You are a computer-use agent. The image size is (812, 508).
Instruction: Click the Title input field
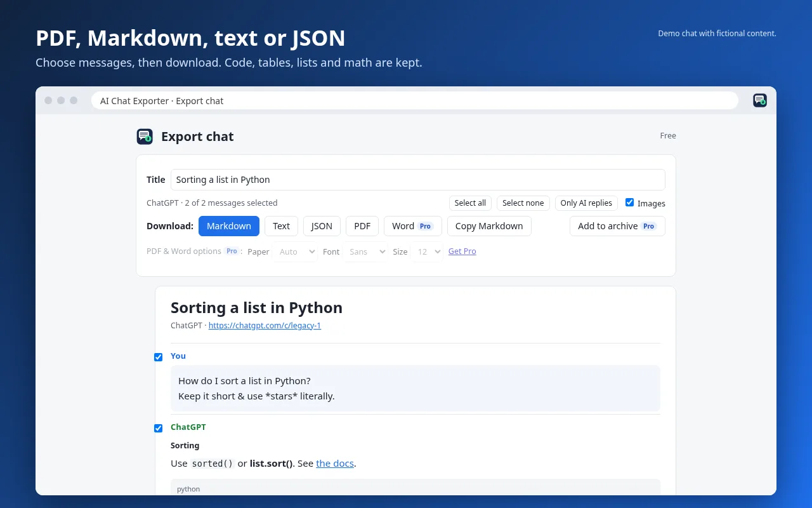(x=418, y=180)
